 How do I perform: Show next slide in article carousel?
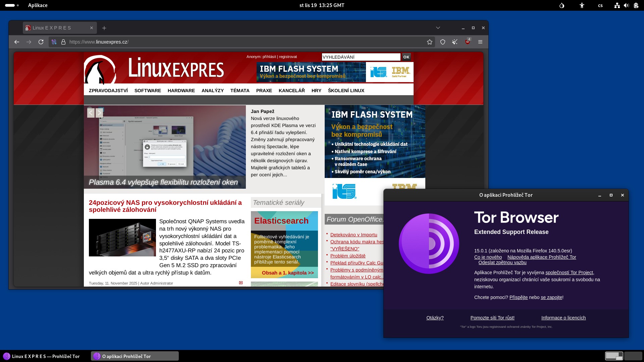point(99,113)
